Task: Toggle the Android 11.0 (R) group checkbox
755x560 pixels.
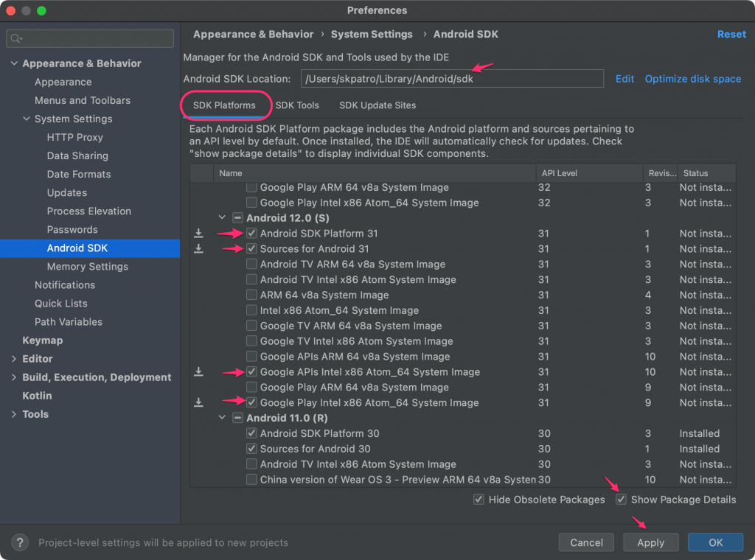Action: click(238, 418)
